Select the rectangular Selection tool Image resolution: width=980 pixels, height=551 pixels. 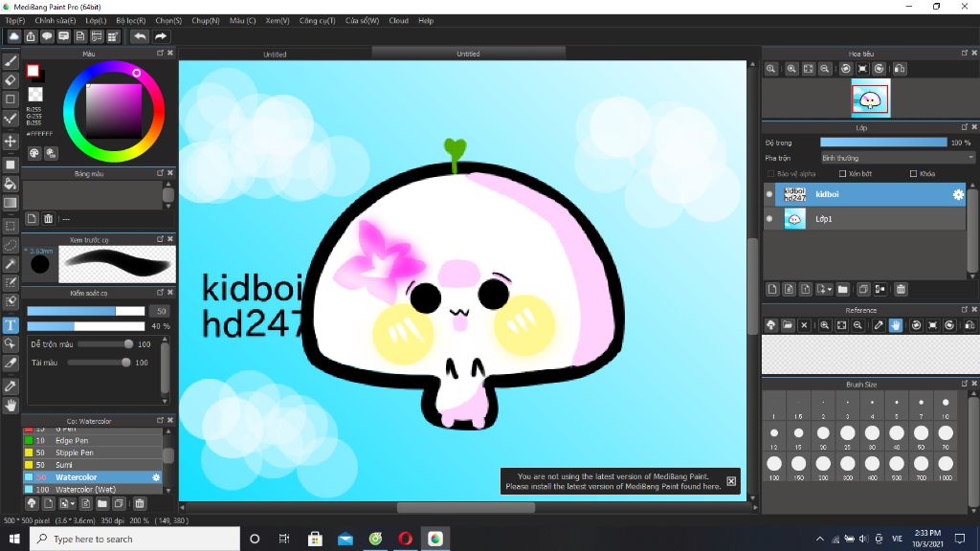click(x=11, y=226)
